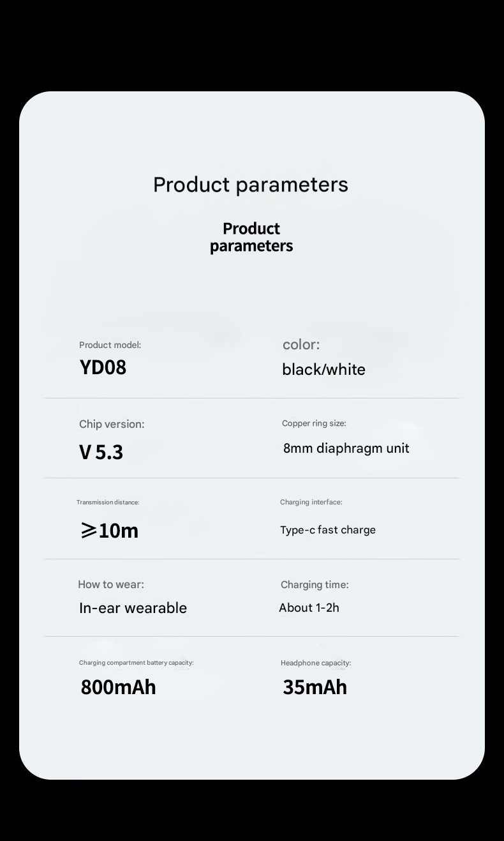
Task: Click the 35mAh headphone capacity value
Action: click(x=315, y=687)
